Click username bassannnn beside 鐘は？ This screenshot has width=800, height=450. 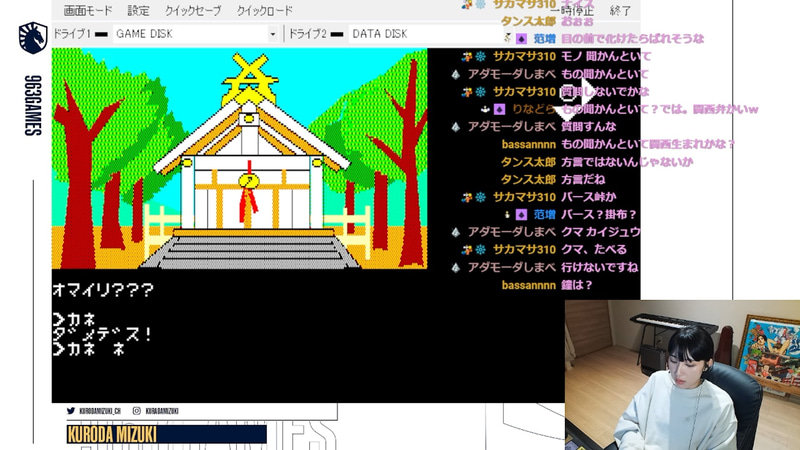529,285
